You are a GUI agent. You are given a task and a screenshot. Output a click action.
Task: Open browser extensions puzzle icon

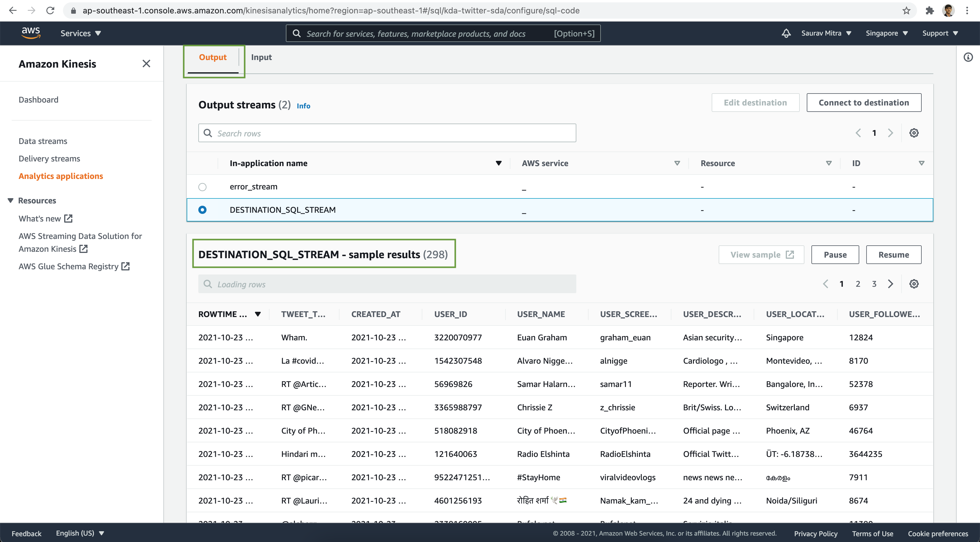point(930,10)
